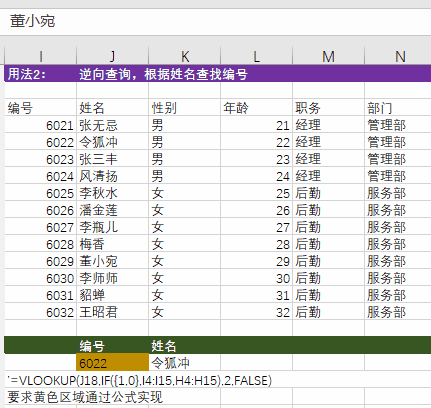The height and width of the screenshot is (408, 431).
Task: Click cell with 编号 6025
Action: coord(41,193)
